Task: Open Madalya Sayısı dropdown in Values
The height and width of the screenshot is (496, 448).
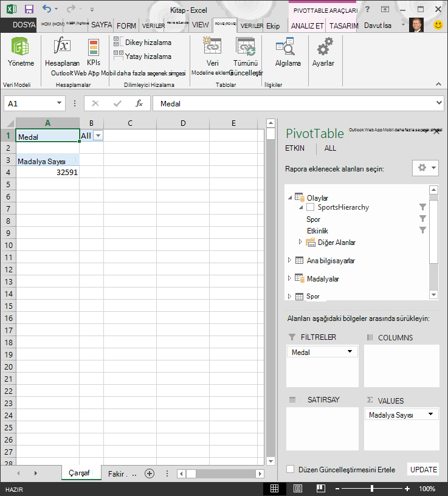Action: [430, 414]
